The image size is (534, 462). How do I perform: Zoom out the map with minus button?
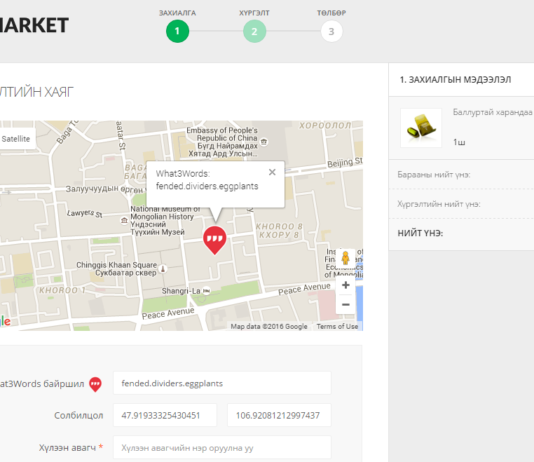[346, 304]
